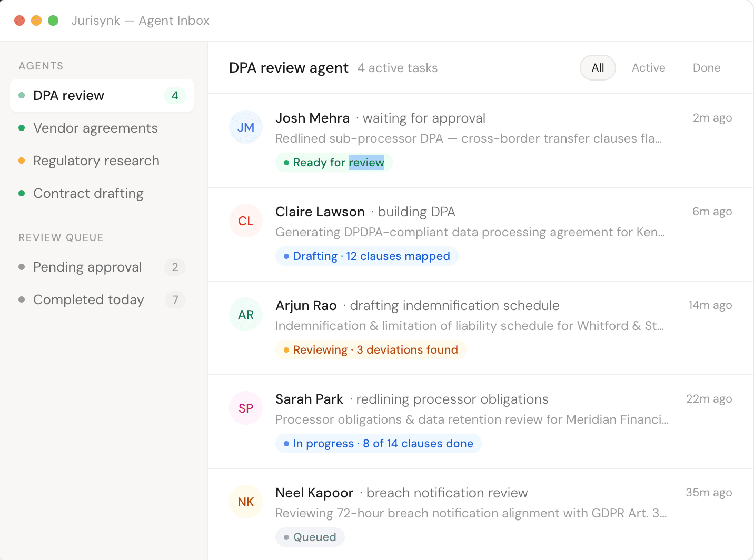Click Sarah Park's SP avatar
This screenshot has height=560, width=754.
click(x=246, y=408)
